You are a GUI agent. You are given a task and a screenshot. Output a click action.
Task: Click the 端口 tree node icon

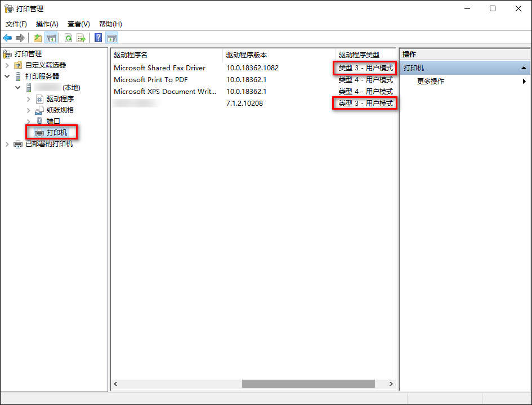pyautogui.click(x=40, y=121)
